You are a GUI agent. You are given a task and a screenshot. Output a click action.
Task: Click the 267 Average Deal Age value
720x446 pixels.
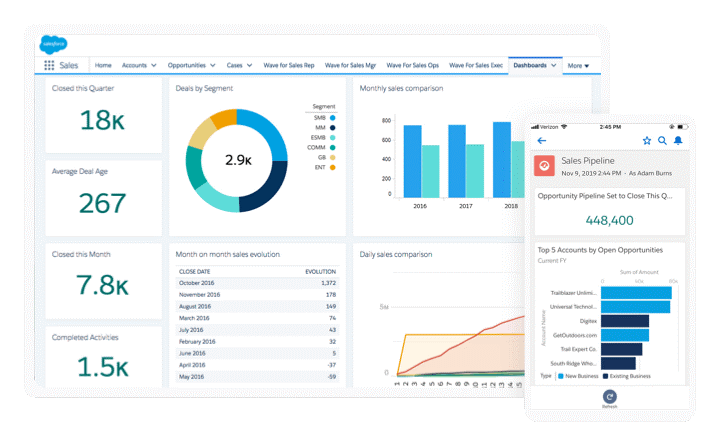102,203
